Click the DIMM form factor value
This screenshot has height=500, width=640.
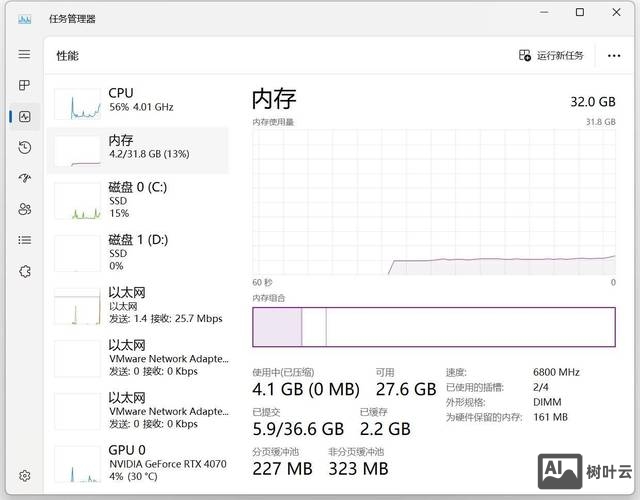(x=547, y=402)
